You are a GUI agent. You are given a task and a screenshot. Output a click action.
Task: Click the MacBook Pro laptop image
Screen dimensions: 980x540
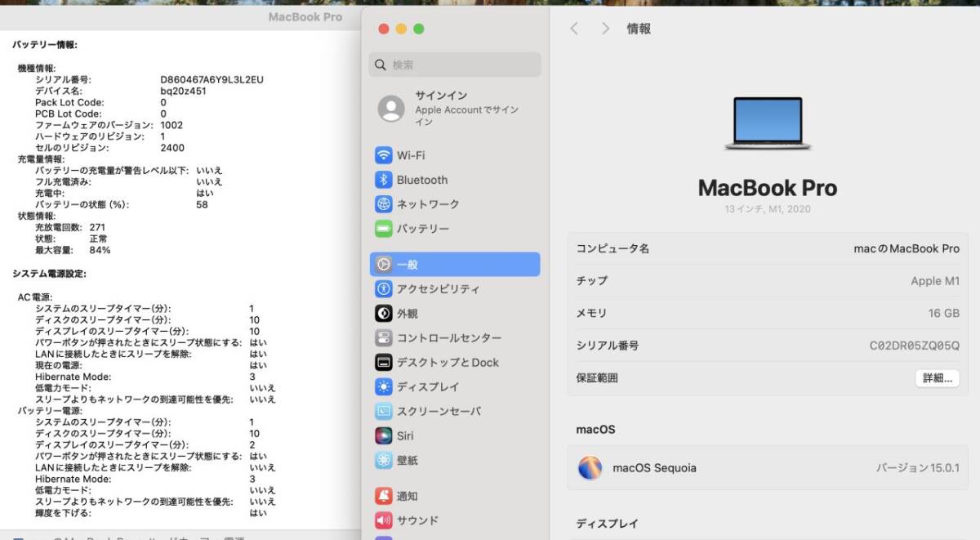click(x=768, y=123)
